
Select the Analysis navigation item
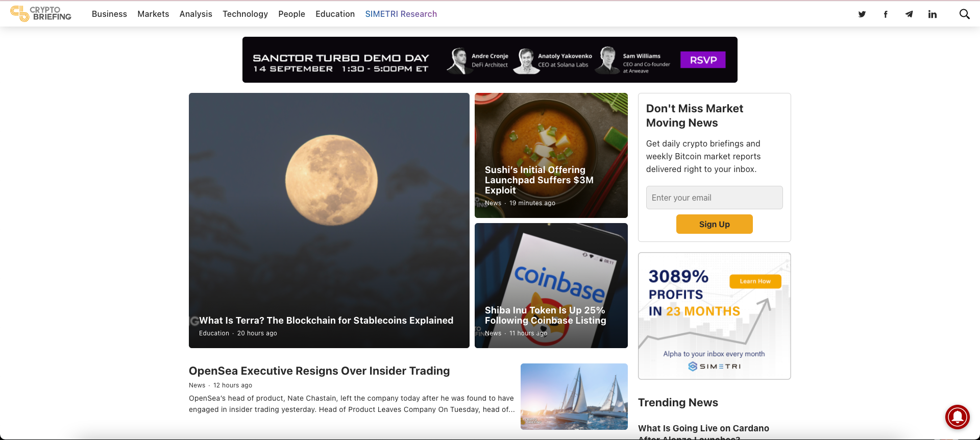pyautogui.click(x=196, y=14)
